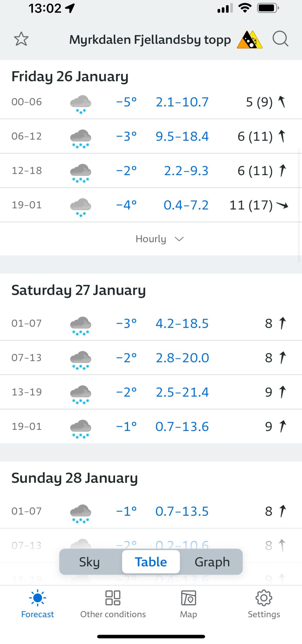This screenshot has height=644, width=302.
Task: Tap the Sunday 28 January heading
Action: (75, 478)
